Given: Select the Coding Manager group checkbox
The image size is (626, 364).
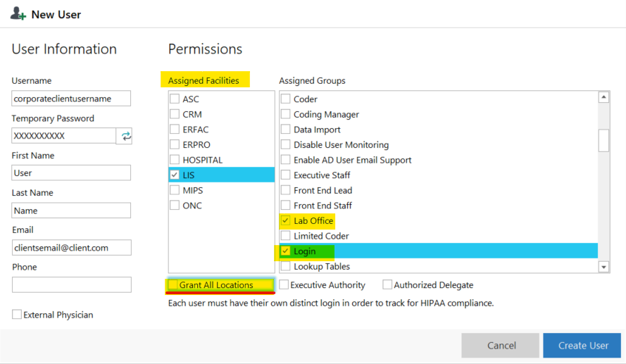Looking at the screenshot, I should (x=286, y=115).
